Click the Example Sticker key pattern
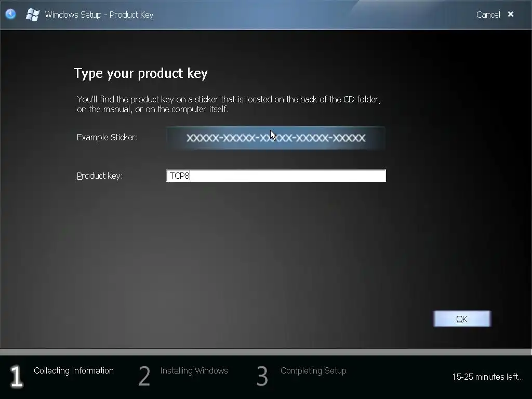 tap(276, 138)
